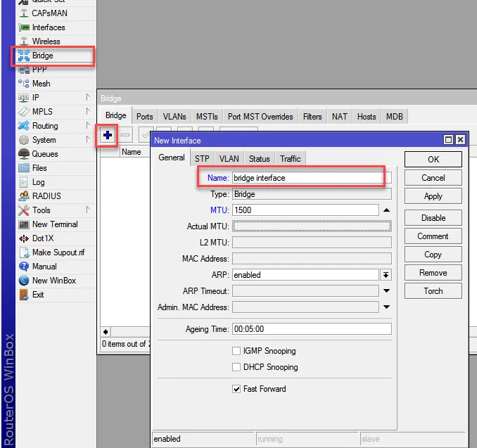The width and height of the screenshot is (477, 448).
Task: Click the Apply button
Action: (x=433, y=196)
